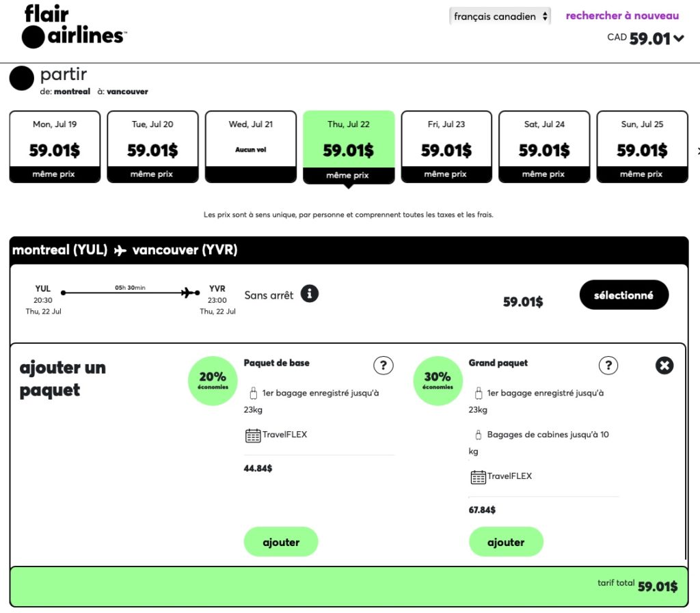Viewport: 700px width, 613px height.
Task: Click the rechercher à nouveau link
Action: pyautogui.click(x=621, y=15)
